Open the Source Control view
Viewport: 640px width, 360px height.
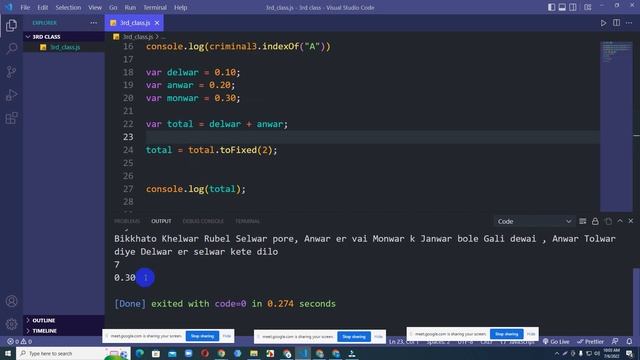pyautogui.click(x=11, y=72)
